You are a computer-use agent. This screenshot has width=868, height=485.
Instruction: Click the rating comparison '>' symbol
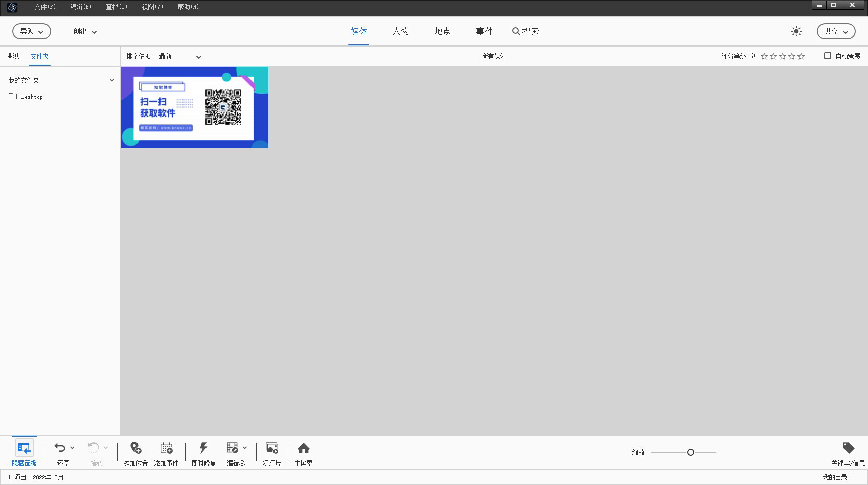coord(753,56)
